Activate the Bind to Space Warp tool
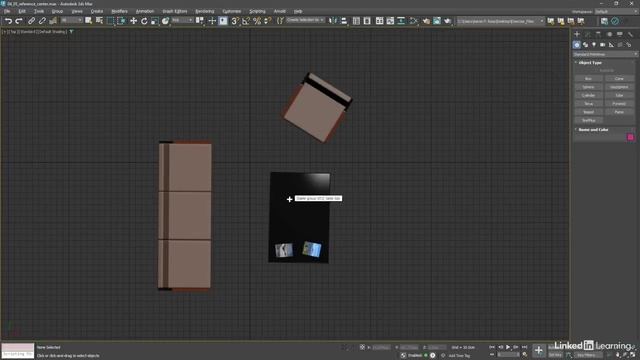This screenshot has width=640, height=360. pos(53,21)
